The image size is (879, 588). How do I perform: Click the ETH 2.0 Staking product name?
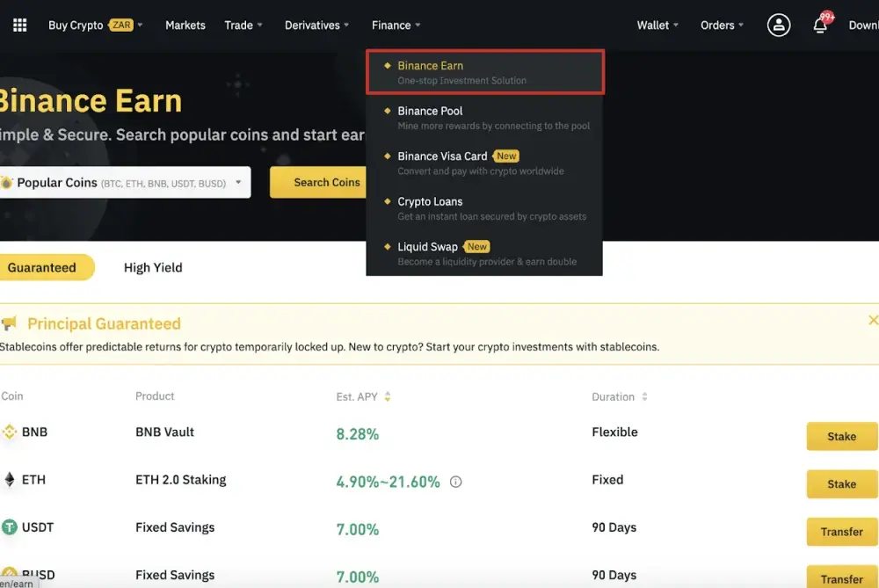[180, 479]
